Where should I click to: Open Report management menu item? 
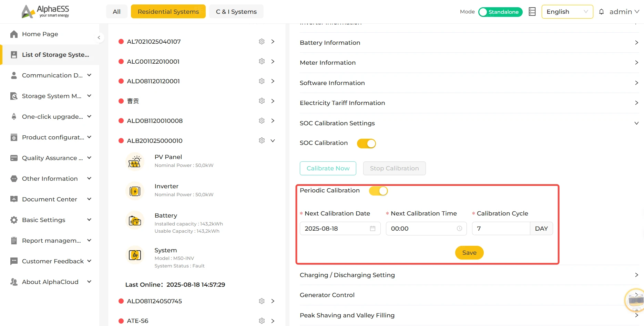pyautogui.click(x=51, y=241)
